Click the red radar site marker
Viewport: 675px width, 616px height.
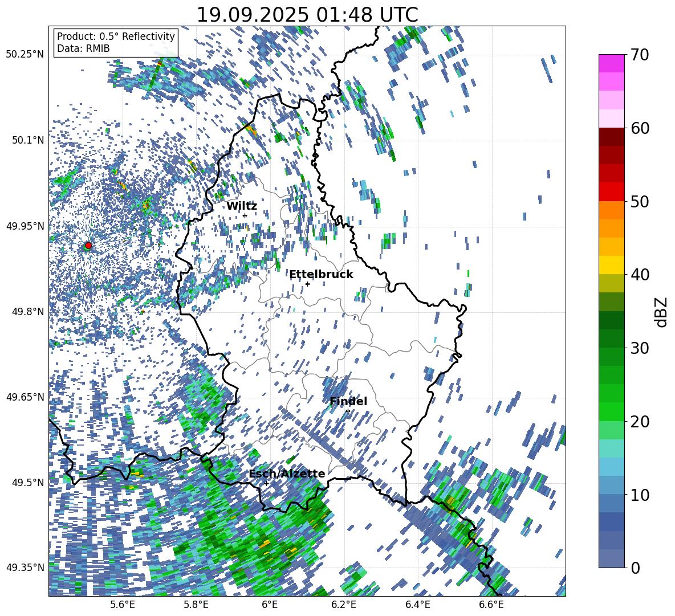[x=88, y=245]
